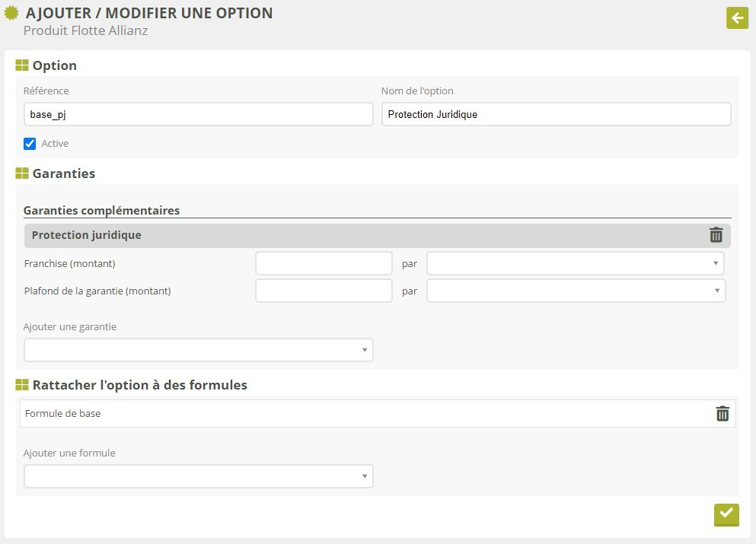
Task: Click the grid icon beside Option heading
Action: click(x=22, y=65)
